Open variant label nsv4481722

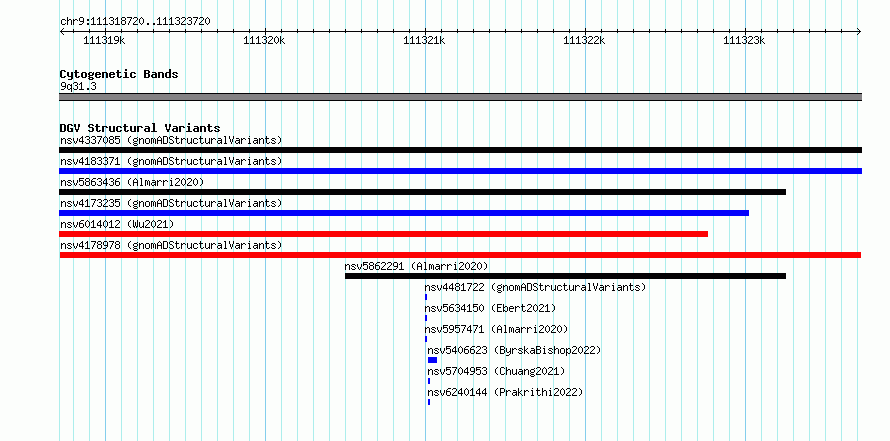click(x=535, y=287)
